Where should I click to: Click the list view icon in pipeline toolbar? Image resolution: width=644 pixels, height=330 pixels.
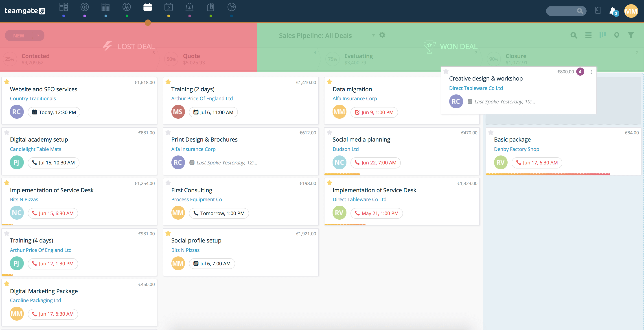coord(588,36)
